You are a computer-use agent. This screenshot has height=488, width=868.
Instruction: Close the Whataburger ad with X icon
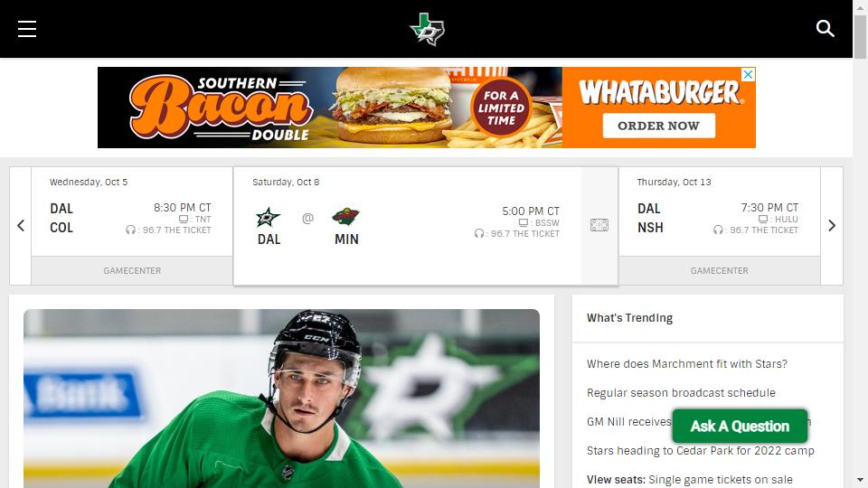[748, 75]
